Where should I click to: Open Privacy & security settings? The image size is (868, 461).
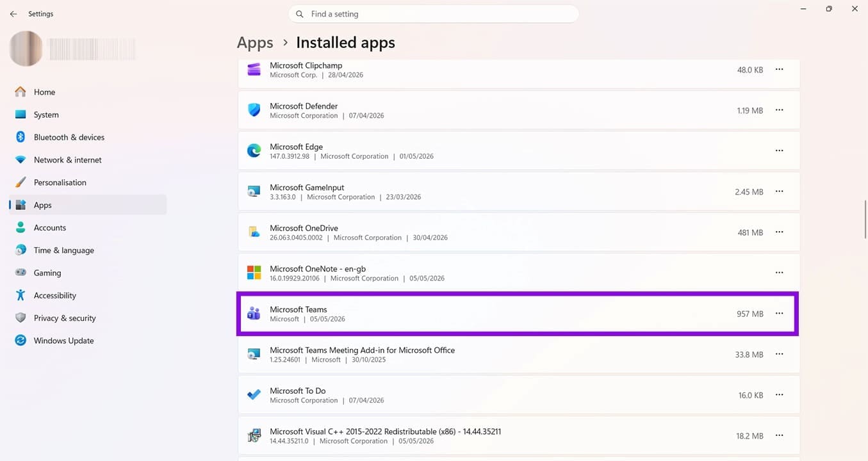(x=88, y=318)
